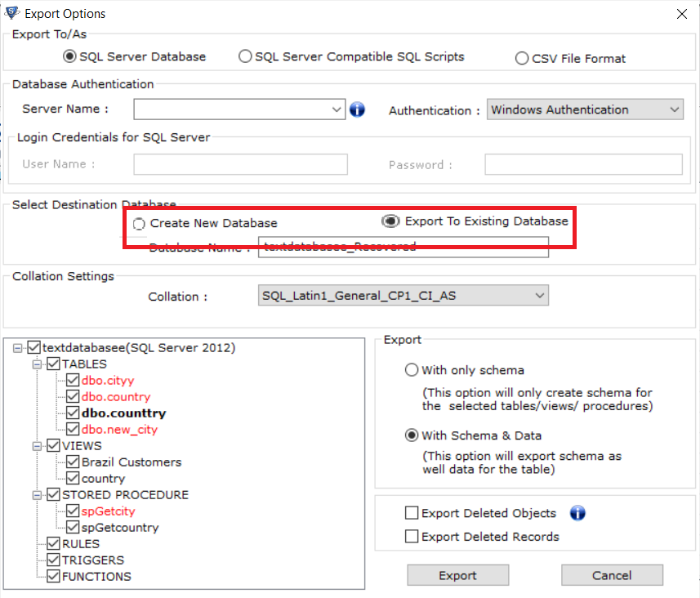Uncheck the TABLES group checkbox

pyautogui.click(x=53, y=364)
